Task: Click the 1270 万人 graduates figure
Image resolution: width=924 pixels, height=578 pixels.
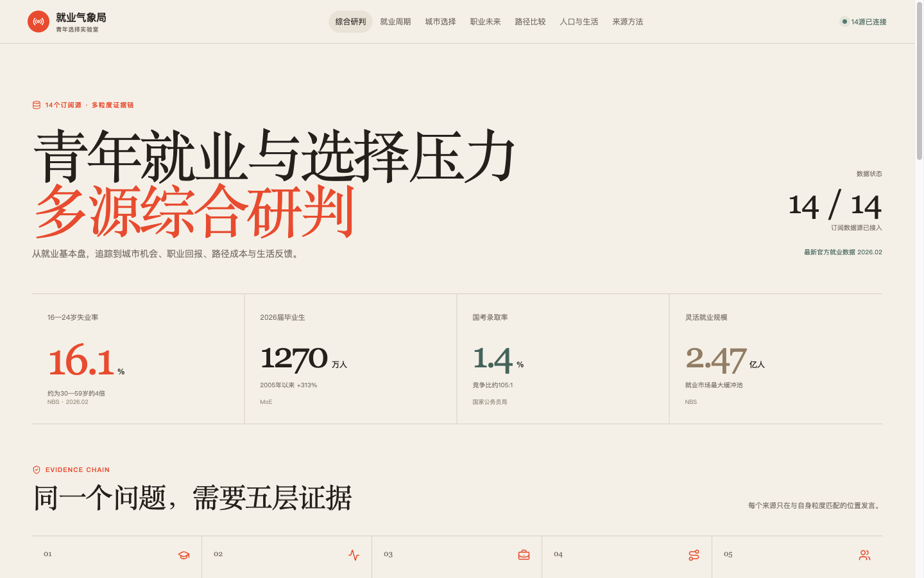Action: coord(304,359)
